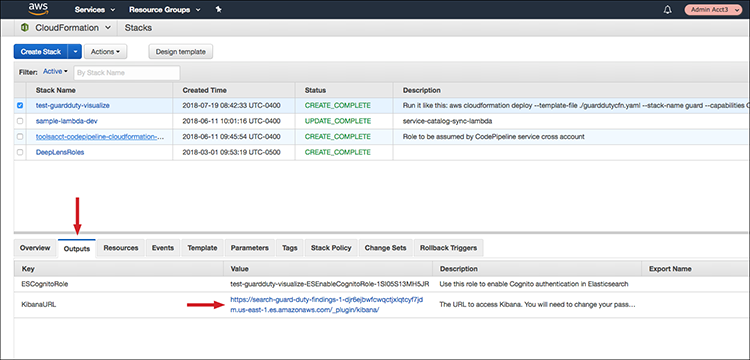Image resolution: width=750 pixels, height=360 pixels.
Task: Open the notifications bell
Action: 668,10
